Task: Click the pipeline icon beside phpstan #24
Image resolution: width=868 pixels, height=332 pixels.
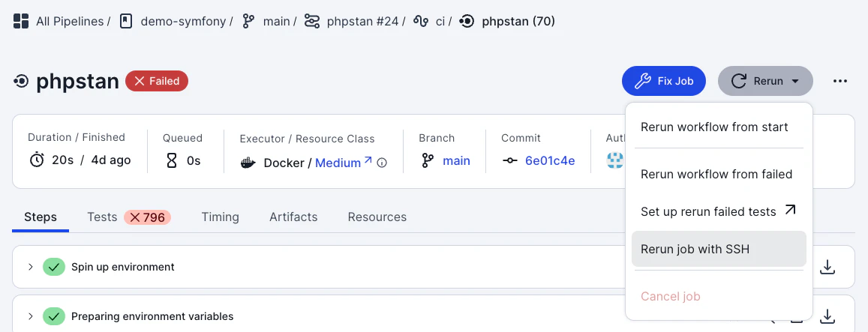Action: click(x=312, y=22)
